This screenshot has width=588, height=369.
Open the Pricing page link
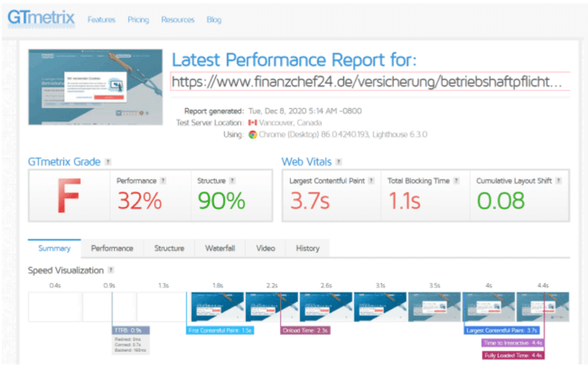(x=138, y=20)
